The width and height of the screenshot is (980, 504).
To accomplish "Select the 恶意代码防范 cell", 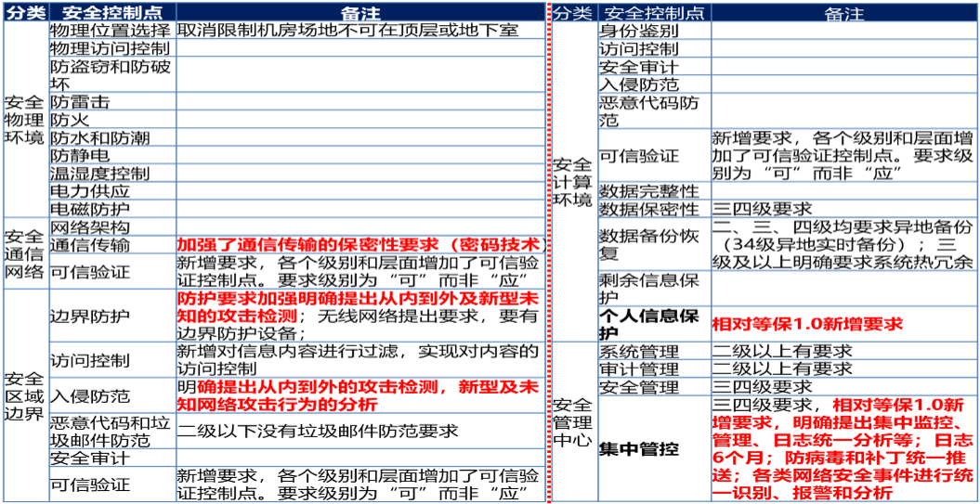I will pyautogui.click(x=654, y=111).
